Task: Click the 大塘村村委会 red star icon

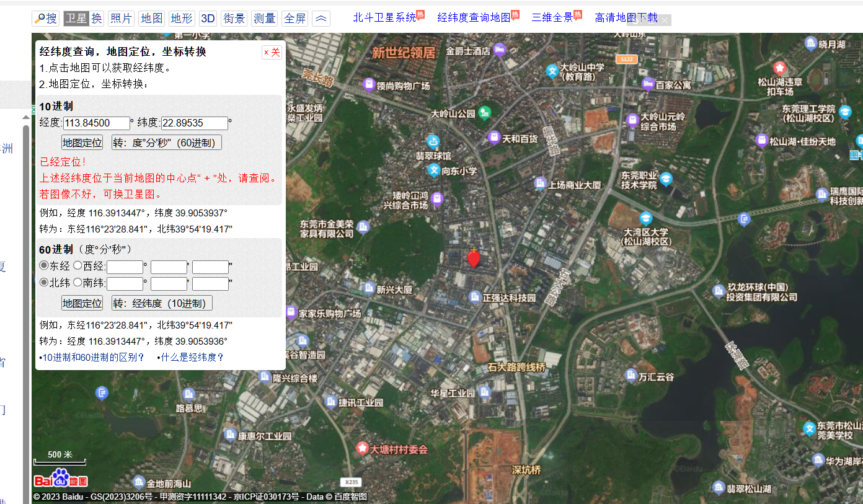Action: click(363, 448)
